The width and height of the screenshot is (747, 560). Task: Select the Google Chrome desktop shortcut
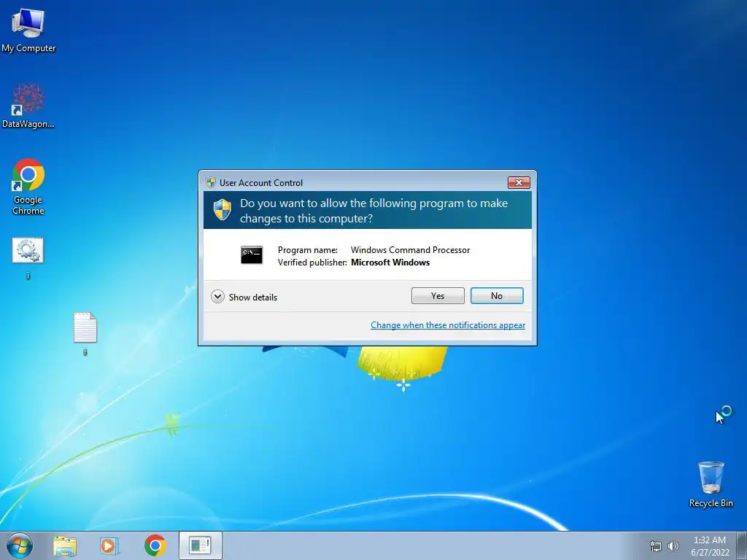[x=28, y=187]
